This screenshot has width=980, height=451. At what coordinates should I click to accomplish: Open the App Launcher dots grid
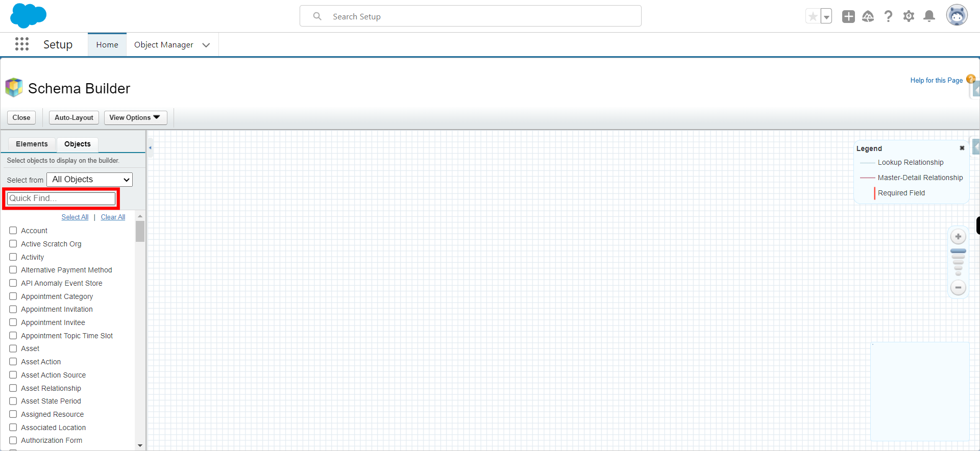[x=22, y=44]
